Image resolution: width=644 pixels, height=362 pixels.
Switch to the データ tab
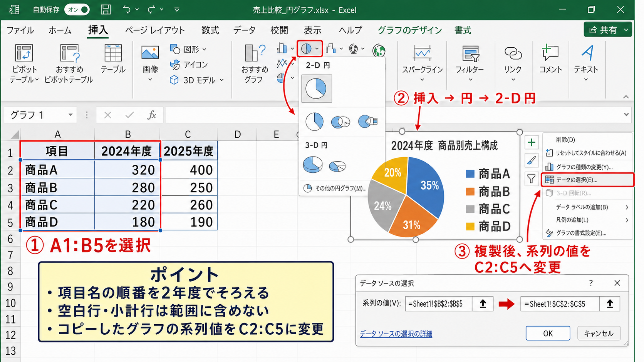[x=244, y=30]
